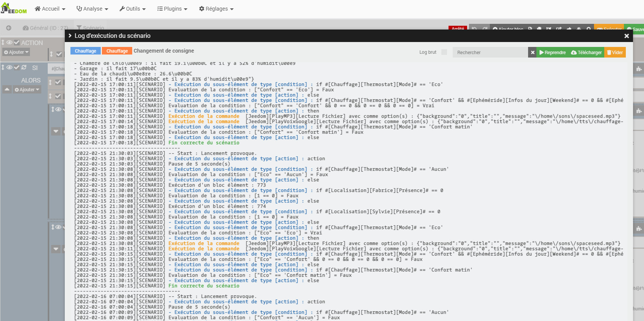The height and width of the screenshot is (321, 644).
Task: Open the Accueil menu
Action: pyautogui.click(x=50, y=9)
